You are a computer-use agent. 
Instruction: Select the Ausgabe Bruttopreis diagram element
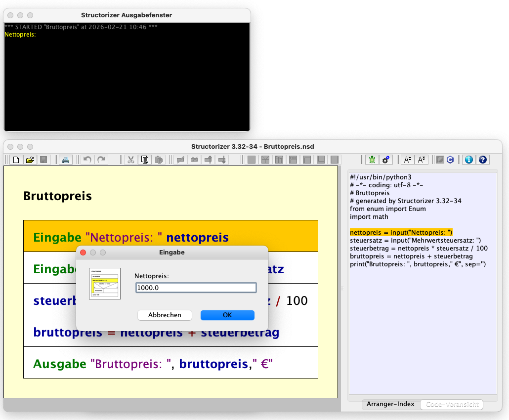171,363
